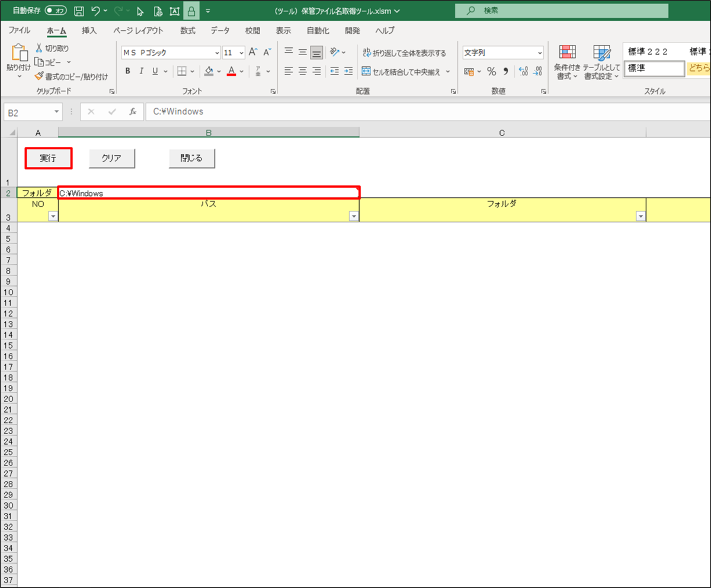
Task: Switch to the データ tab
Action: pyautogui.click(x=220, y=30)
